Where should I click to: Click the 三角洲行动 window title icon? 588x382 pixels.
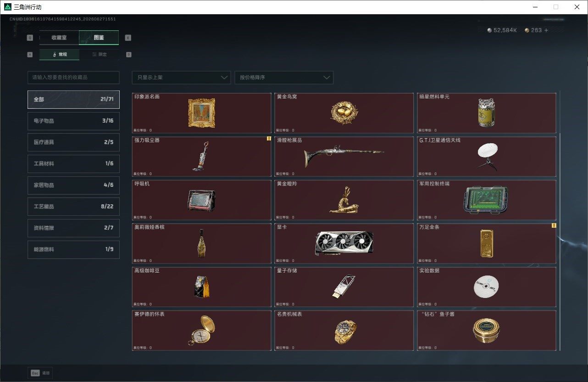point(8,7)
